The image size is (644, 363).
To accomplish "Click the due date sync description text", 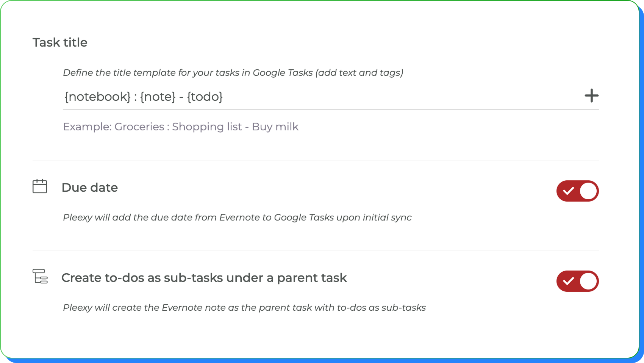I will point(237,217).
